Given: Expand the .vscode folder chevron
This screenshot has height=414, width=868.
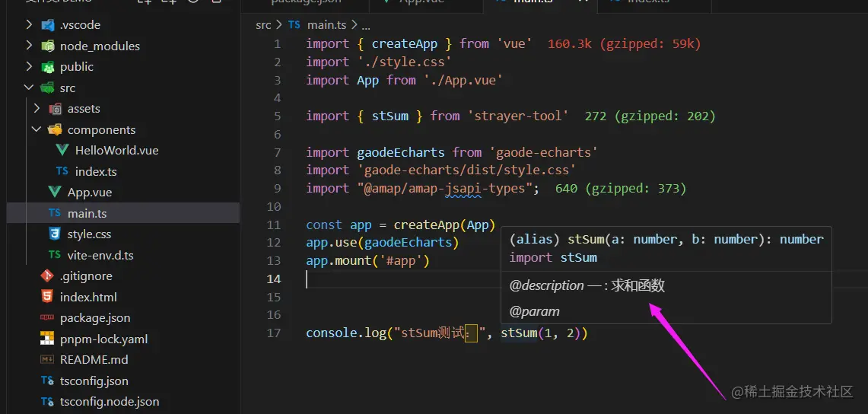Looking at the screenshot, I should coord(29,25).
